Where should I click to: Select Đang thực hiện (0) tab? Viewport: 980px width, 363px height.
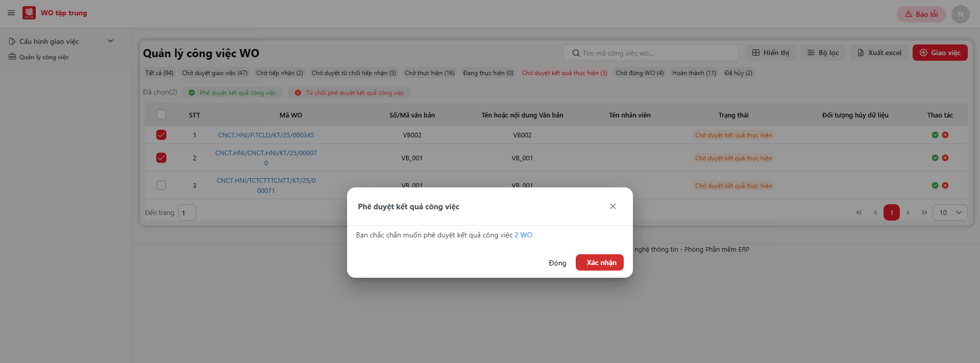488,73
